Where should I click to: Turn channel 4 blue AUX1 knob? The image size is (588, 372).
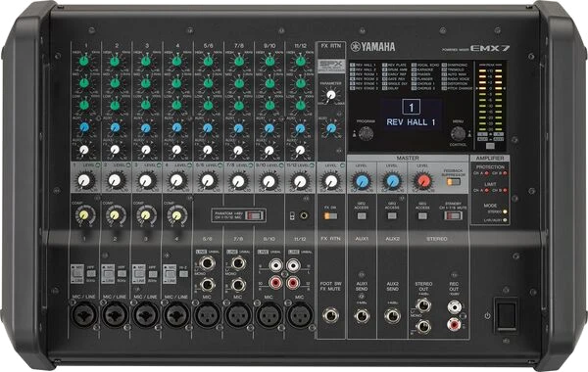tap(176, 127)
